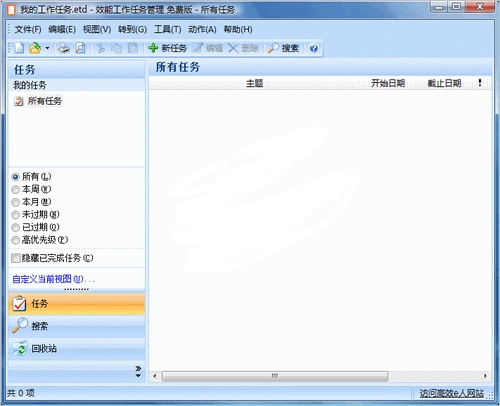This screenshot has height=406, width=500.
Task: Click the 搜索 search toolbar button
Action: [x=283, y=48]
